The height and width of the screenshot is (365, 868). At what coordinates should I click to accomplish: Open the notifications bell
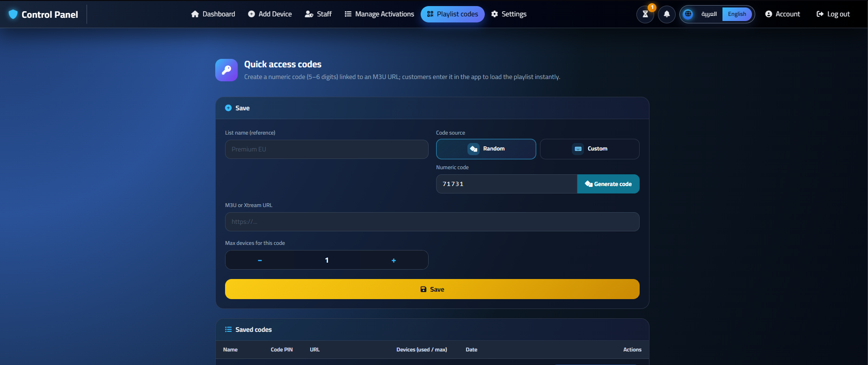[667, 14]
